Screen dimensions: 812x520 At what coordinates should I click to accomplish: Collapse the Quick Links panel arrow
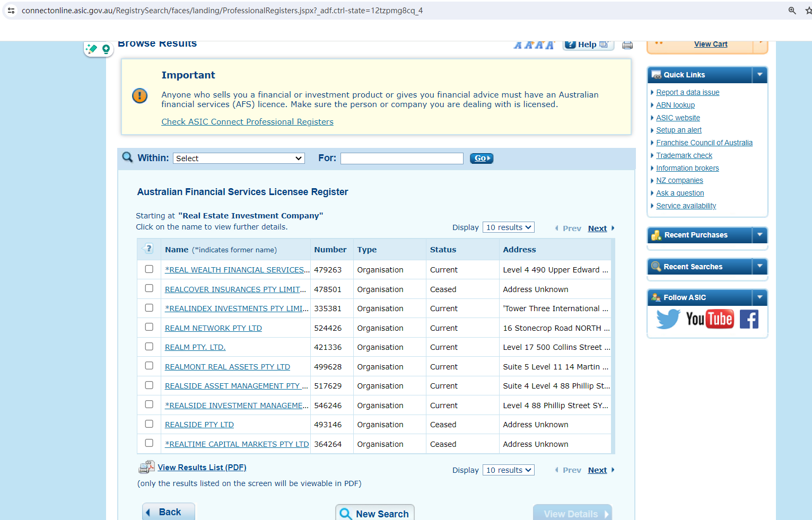pyautogui.click(x=759, y=75)
